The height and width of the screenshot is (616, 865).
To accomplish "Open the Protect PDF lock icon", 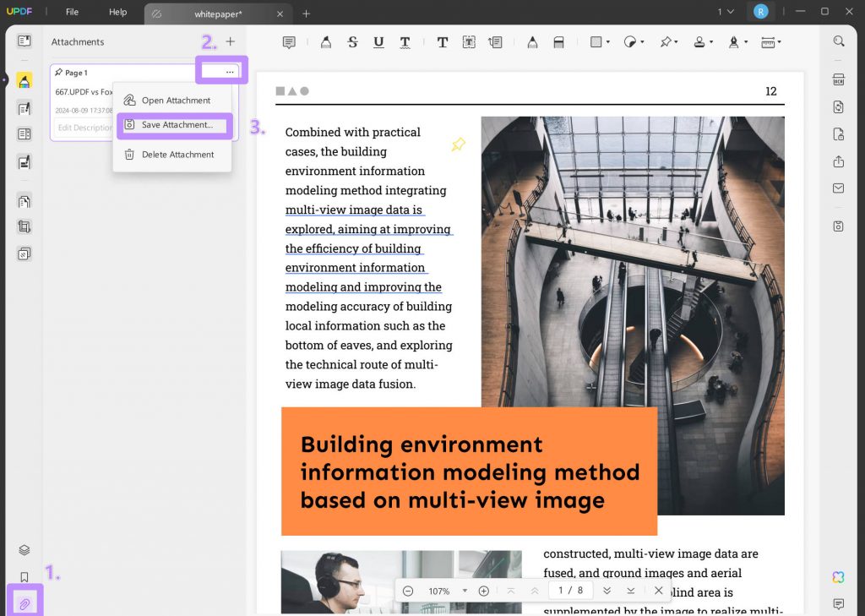I will pyautogui.click(x=838, y=134).
